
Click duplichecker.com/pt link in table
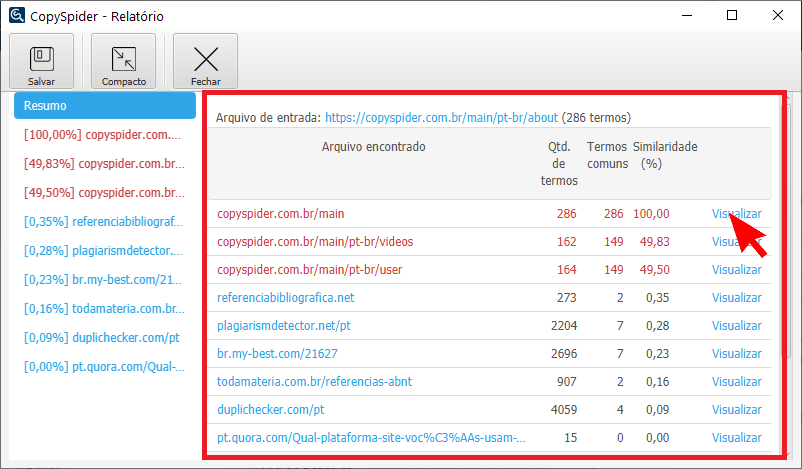[271, 410]
